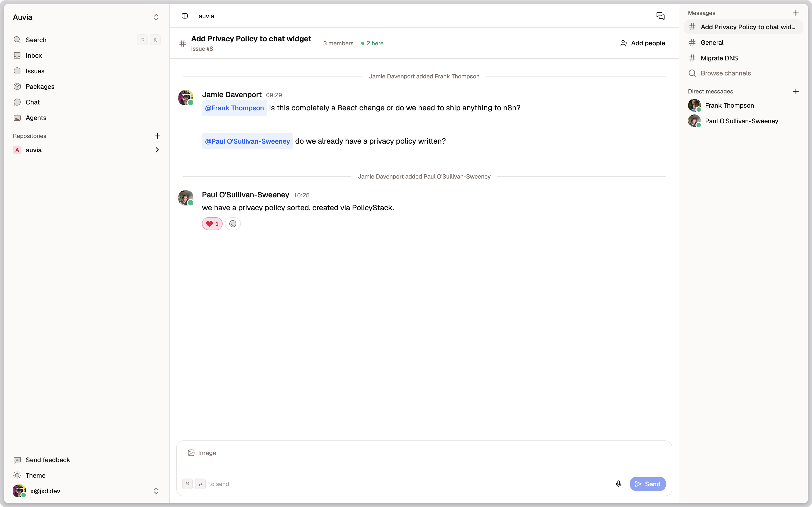Image resolution: width=812 pixels, height=507 pixels.
Task: Click the @Paul O'Sullivan-Sweeney mention
Action: point(247,141)
